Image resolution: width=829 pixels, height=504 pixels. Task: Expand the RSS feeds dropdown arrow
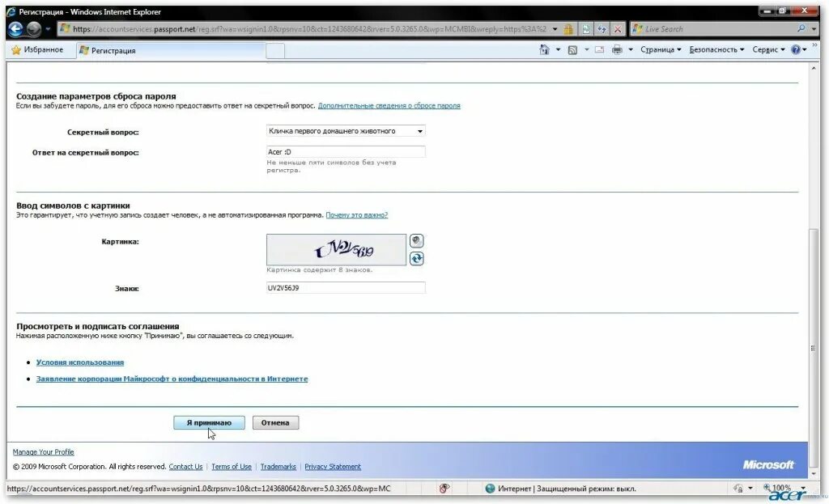[x=586, y=49]
